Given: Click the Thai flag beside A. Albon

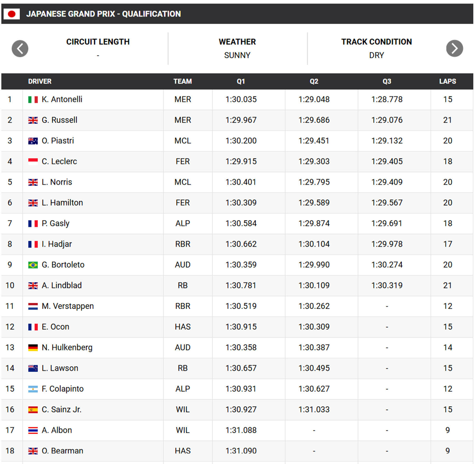Looking at the screenshot, I should click(x=33, y=430).
